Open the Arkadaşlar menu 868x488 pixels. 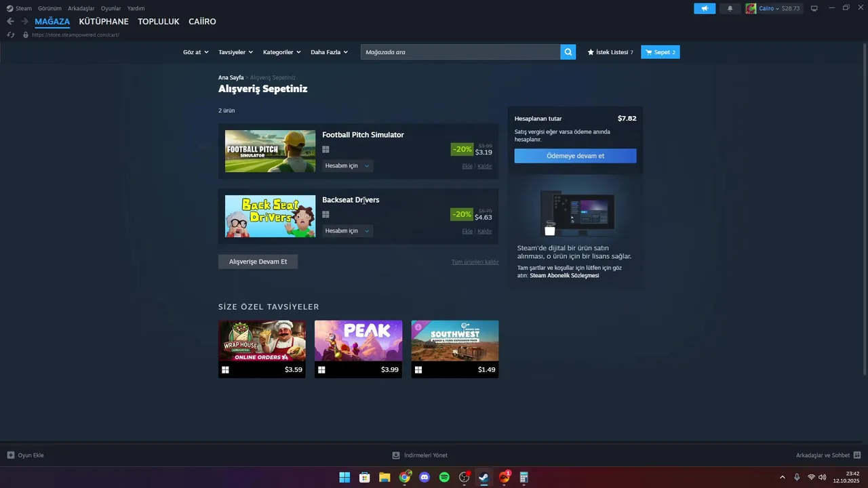[x=81, y=8]
